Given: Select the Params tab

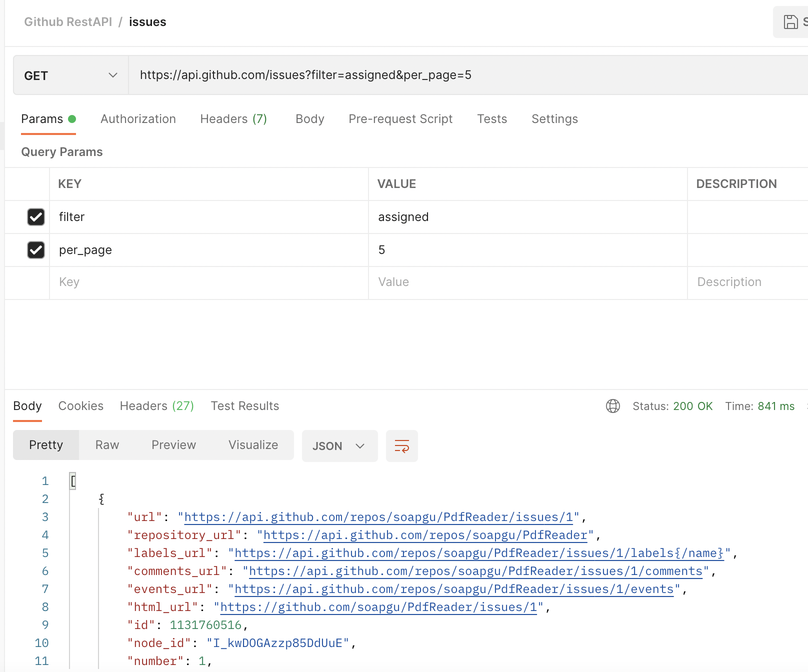Looking at the screenshot, I should pyautogui.click(x=48, y=119).
